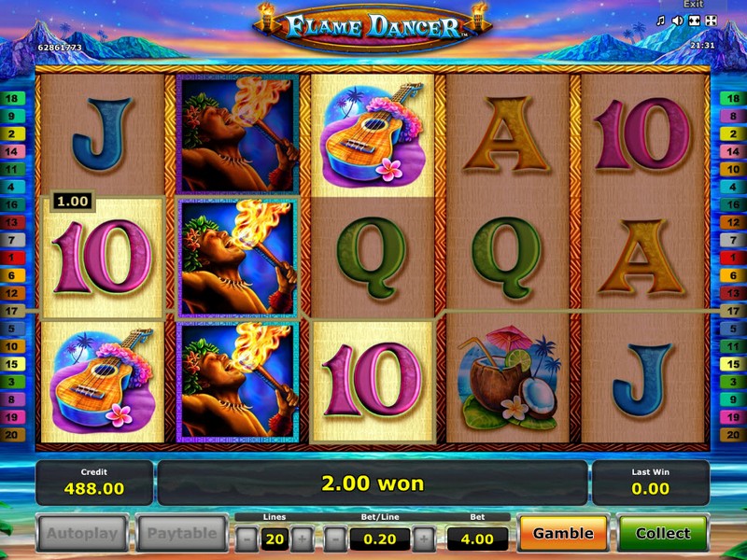The image size is (747, 560).
Task: Click the ukulele symbol in third reel
Action: [x=372, y=135]
